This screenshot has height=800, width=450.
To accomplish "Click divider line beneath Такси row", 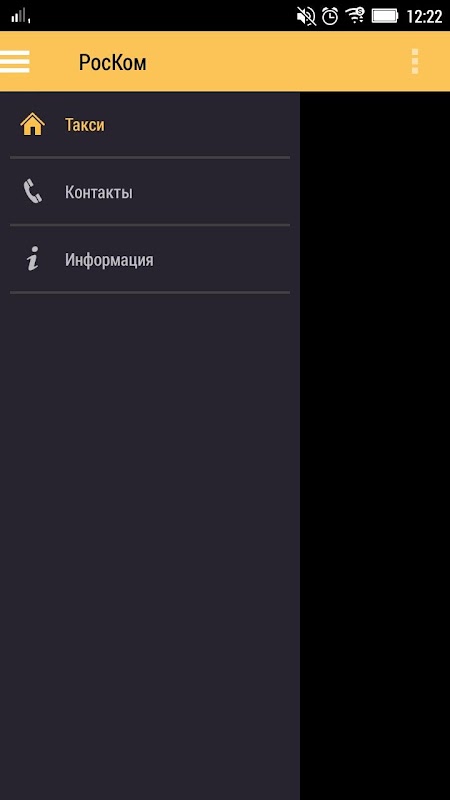I will [150, 158].
